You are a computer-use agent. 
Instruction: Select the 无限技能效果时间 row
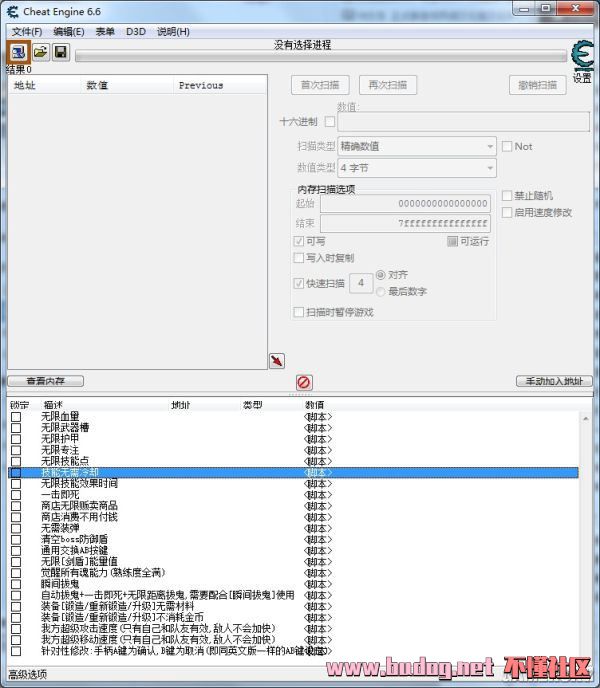[x=293, y=484]
